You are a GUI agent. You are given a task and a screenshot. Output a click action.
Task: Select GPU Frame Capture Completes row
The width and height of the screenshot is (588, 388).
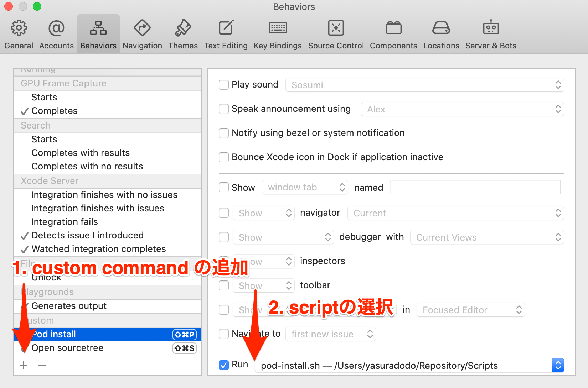tap(107, 111)
